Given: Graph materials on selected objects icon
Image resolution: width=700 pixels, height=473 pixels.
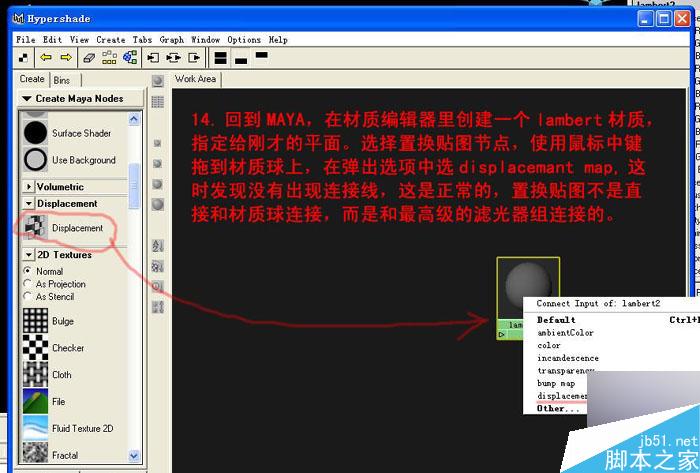Looking at the screenshot, I should [130, 57].
